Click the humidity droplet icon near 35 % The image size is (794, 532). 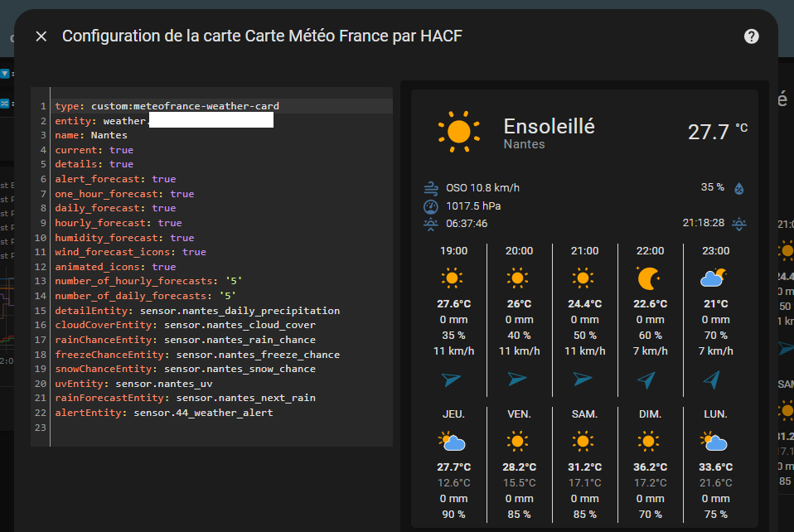pyautogui.click(x=739, y=189)
